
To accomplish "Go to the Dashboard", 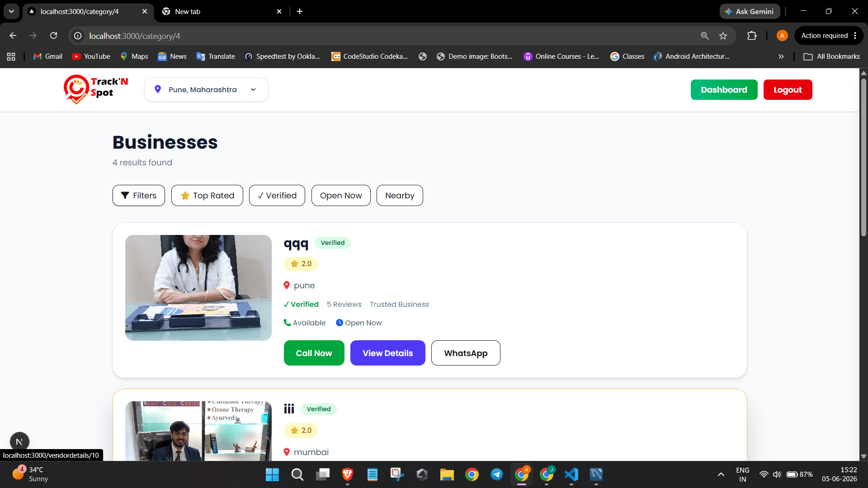I will tap(724, 90).
